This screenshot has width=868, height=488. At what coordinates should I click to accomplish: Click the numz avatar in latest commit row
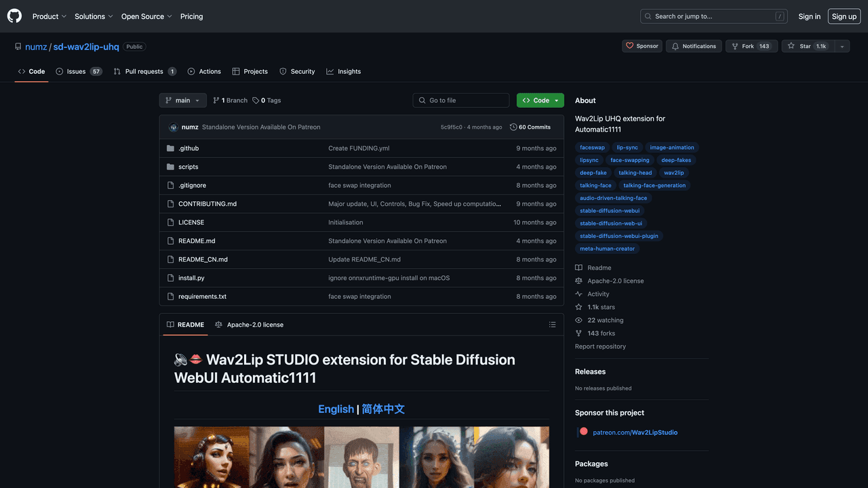pos(174,127)
